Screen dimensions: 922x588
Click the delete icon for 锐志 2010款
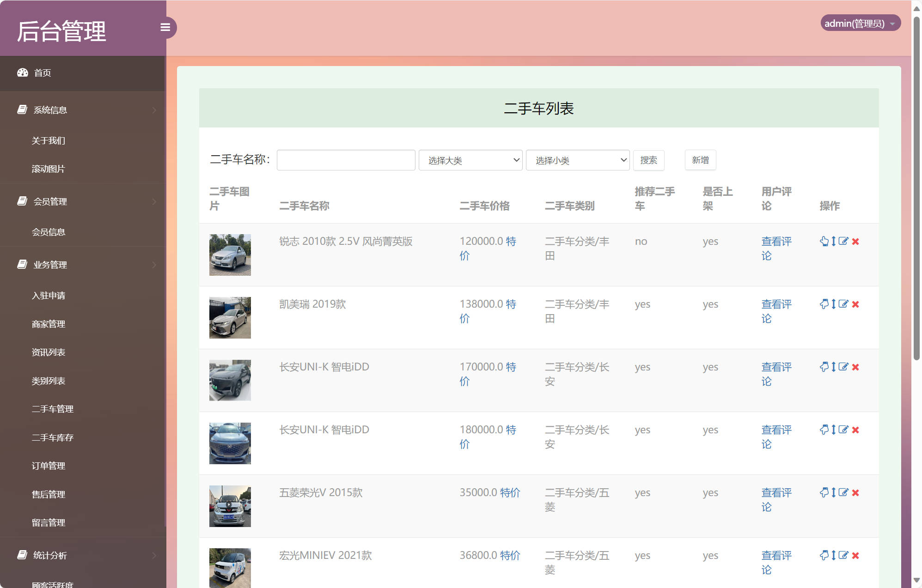coord(856,241)
